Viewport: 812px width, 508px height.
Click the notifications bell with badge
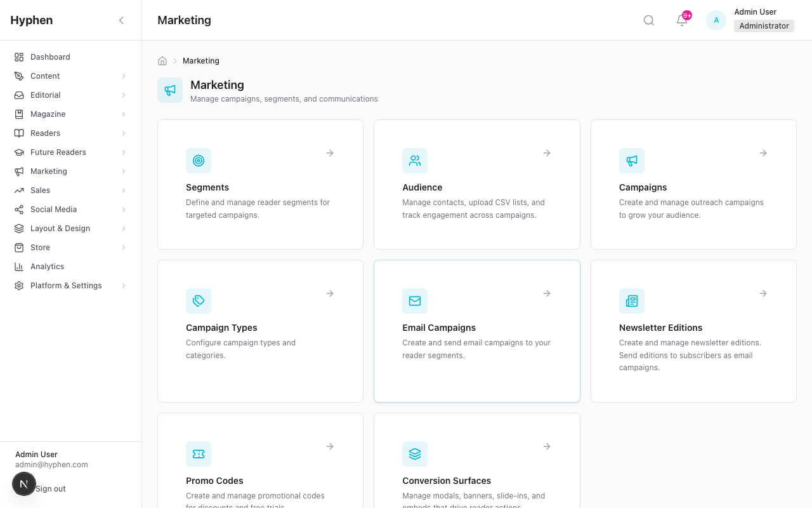(681, 20)
